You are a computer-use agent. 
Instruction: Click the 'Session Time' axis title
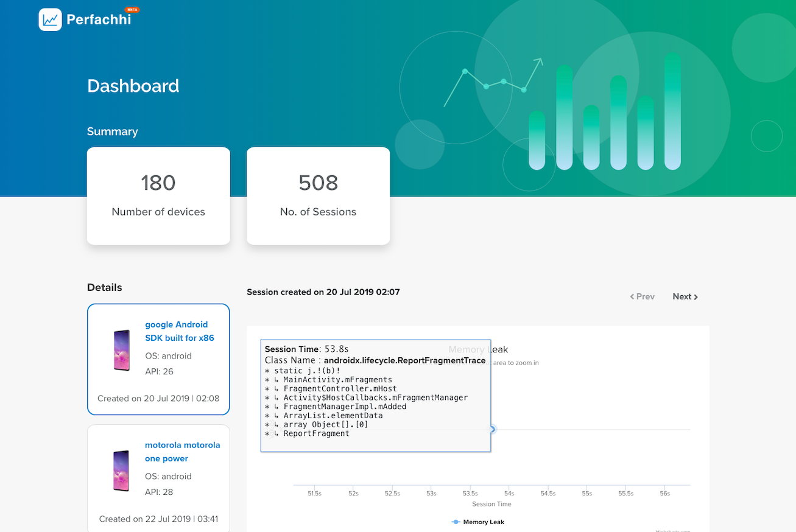(x=491, y=504)
